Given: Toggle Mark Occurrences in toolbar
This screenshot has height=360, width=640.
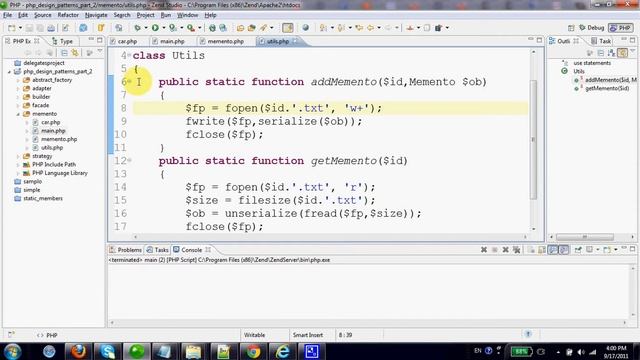Looking at the screenshot, I should (x=288, y=28).
